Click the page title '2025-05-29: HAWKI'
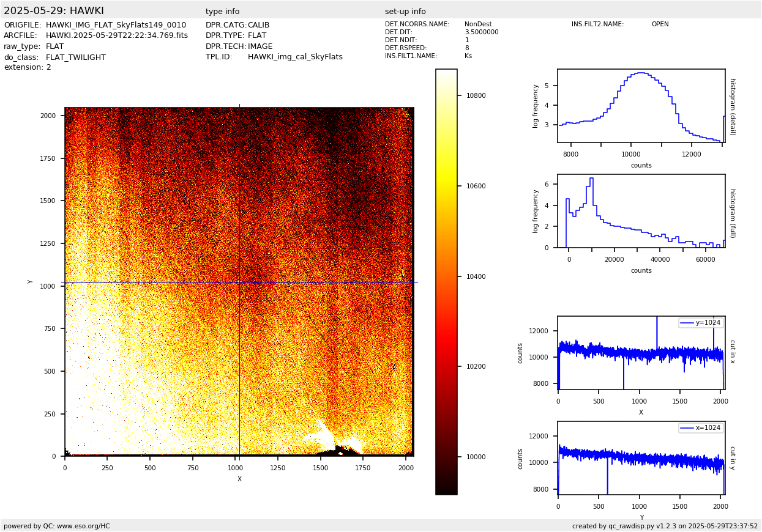The width and height of the screenshot is (762, 532). (54, 11)
